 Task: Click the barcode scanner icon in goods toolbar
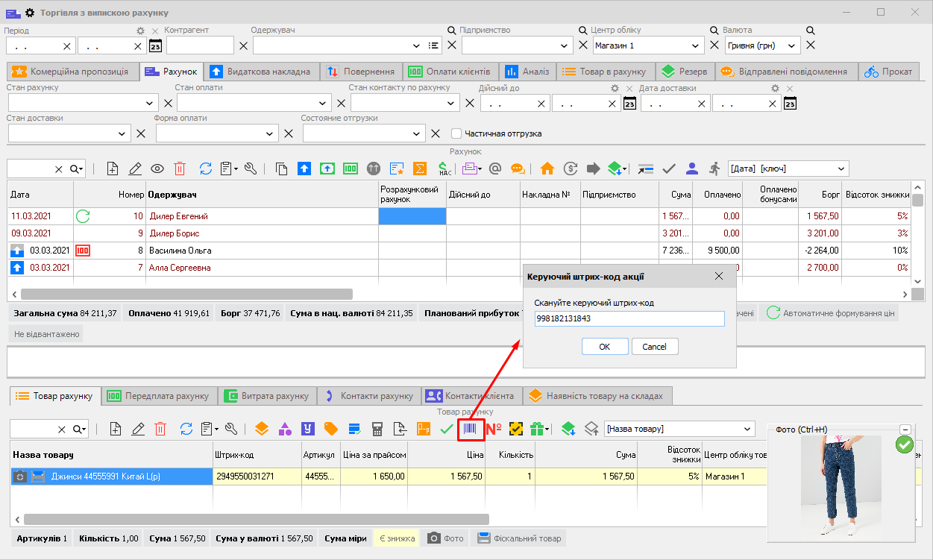[471, 429]
